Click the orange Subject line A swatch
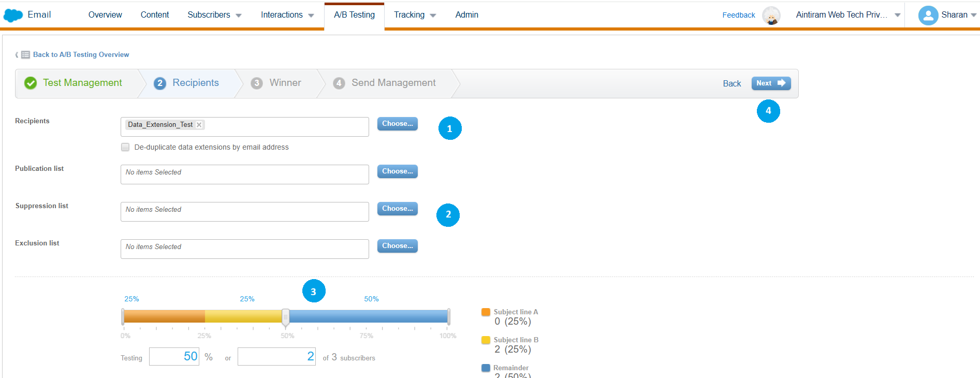 click(x=486, y=312)
